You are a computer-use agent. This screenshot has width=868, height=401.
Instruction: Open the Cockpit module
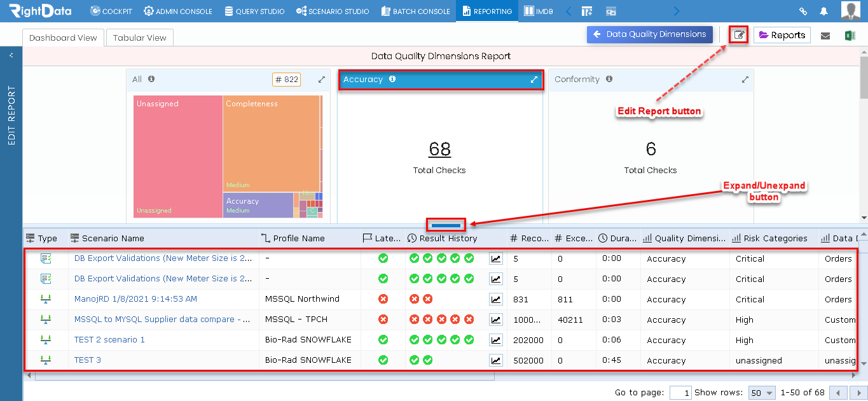tap(111, 11)
